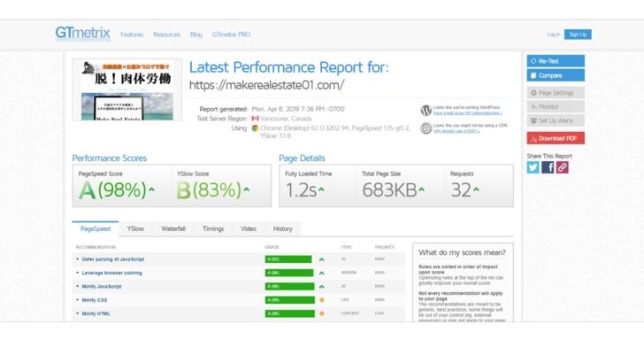Image resolution: width=644 pixels, height=363 pixels.
Task: Click orange diamond beside Minify CSS grade
Action: click(x=322, y=300)
